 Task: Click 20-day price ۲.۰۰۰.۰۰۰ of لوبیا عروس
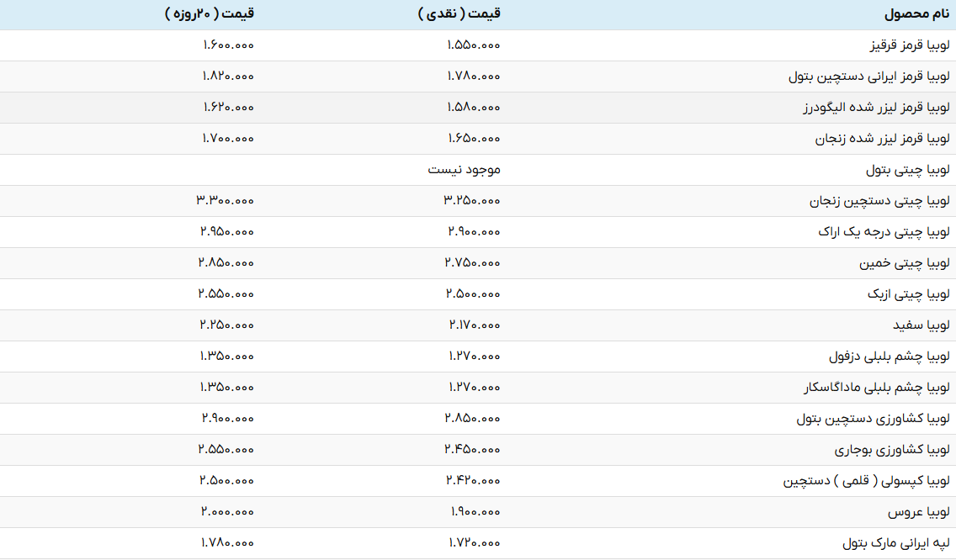coord(227,512)
